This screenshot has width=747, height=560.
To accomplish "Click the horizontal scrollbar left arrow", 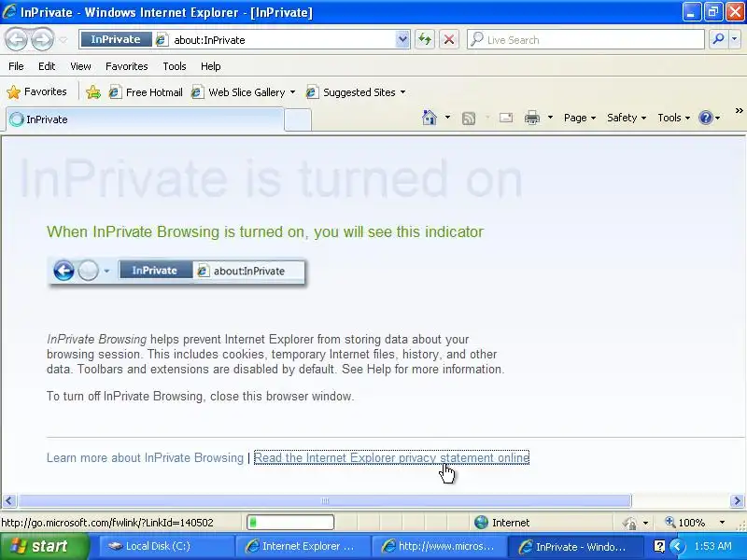I will pyautogui.click(x=9, y=500).
